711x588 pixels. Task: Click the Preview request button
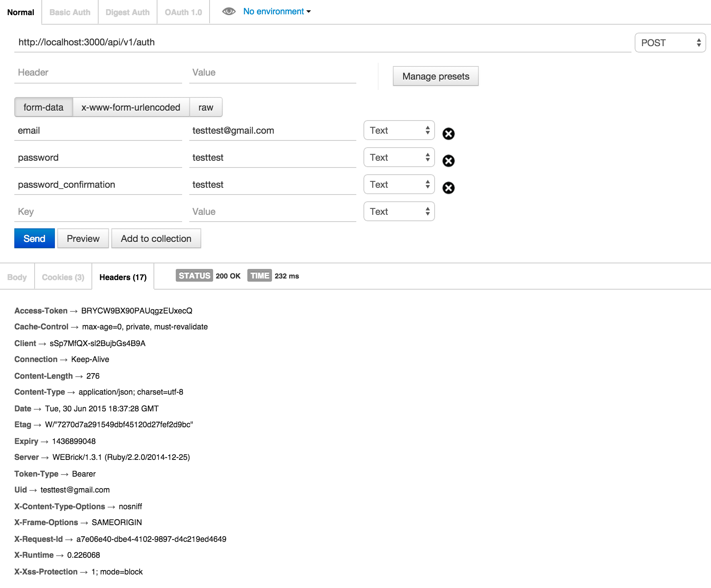(83, 239)
